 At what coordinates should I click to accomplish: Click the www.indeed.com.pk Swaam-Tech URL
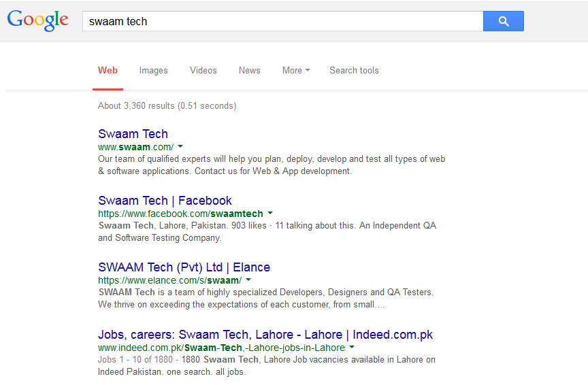coord(221,348)
